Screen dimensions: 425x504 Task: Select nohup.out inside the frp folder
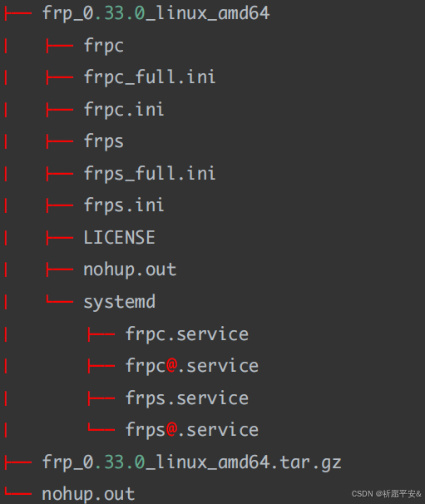[x=130, y=270]
